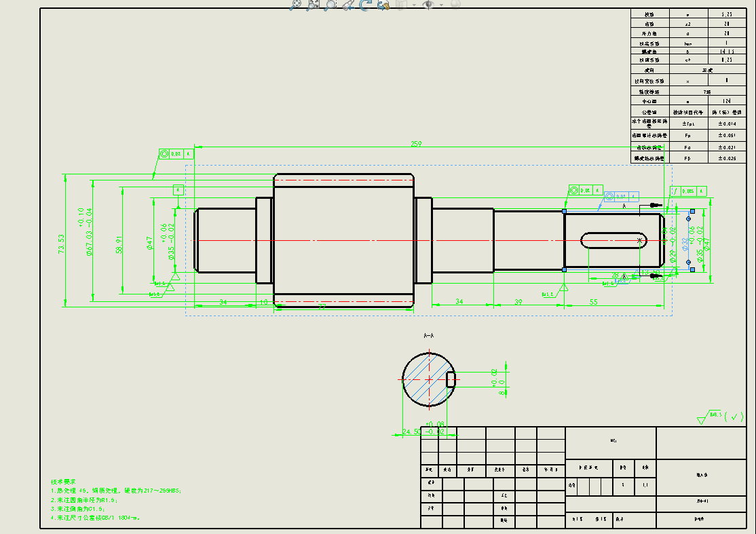
Task: Open the Hide/Show Items dropdown arrow
Action: click(x=441, y=5)
